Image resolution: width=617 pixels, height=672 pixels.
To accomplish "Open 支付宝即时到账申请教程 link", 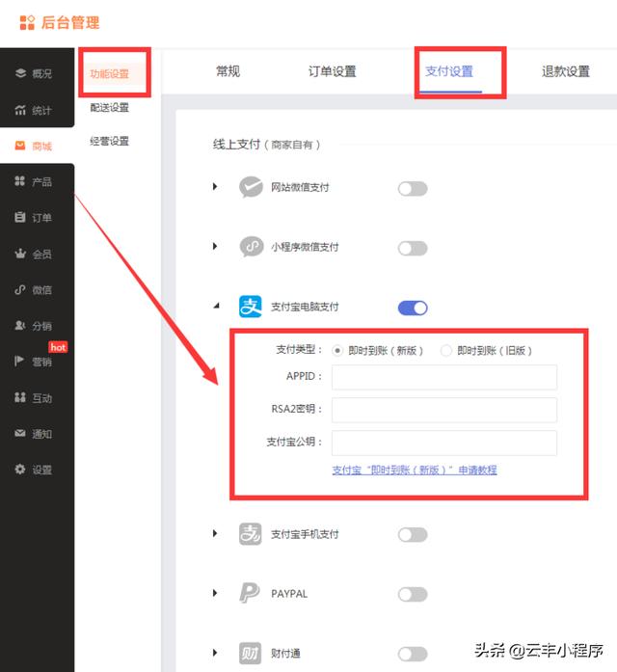I will [414, 470].
